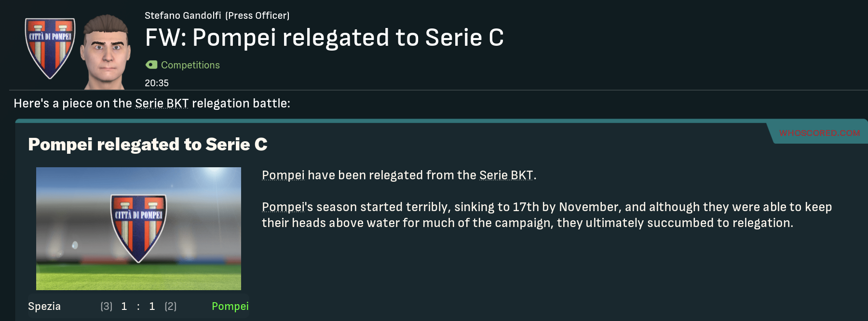Open Serie BKT link in intro line

click(x=162, y=104)
